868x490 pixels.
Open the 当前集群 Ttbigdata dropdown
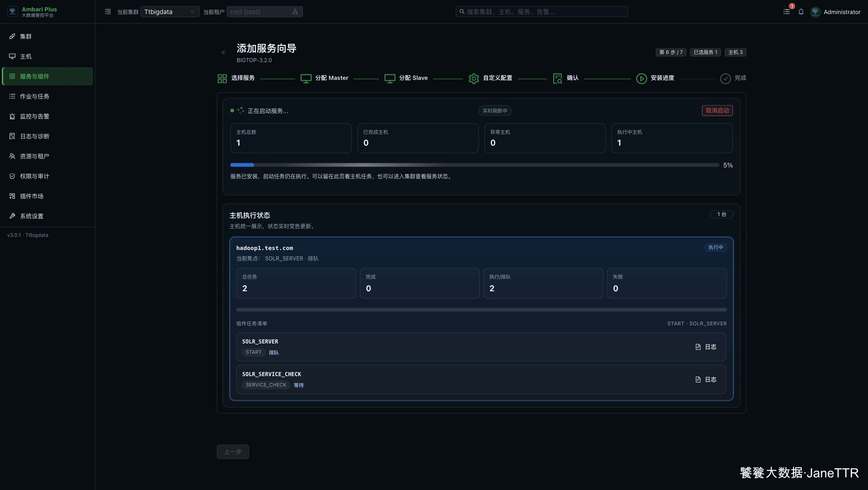pyautogui.click(x=170, y=12)
